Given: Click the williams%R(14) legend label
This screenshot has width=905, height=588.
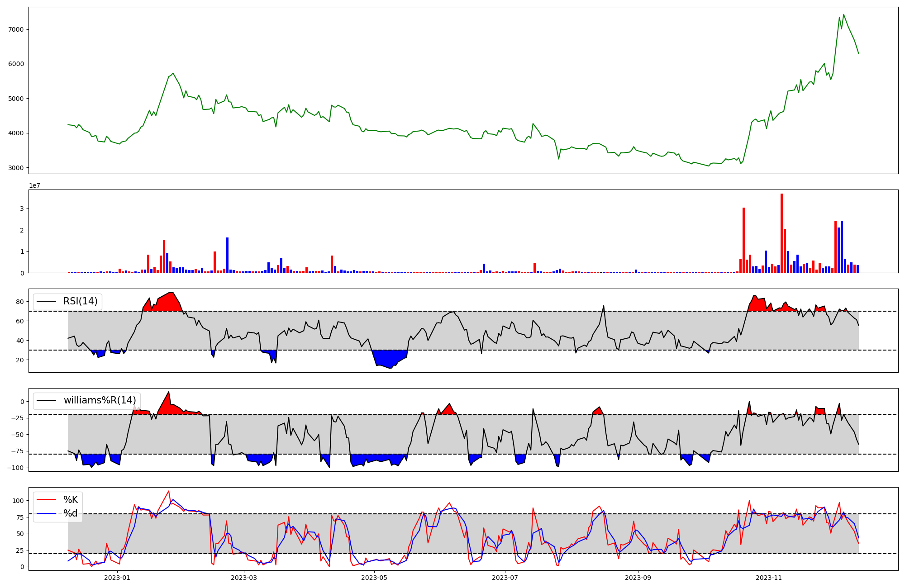Looking at the screenshot, I should pyautogui.click(x=100, y=400).
